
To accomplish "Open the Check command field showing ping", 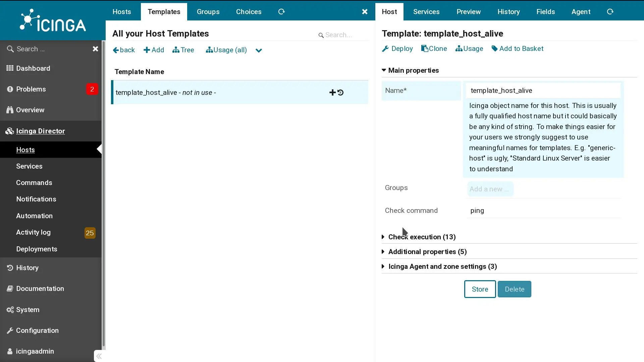I will pyautogui.click(x=543, y=210).
